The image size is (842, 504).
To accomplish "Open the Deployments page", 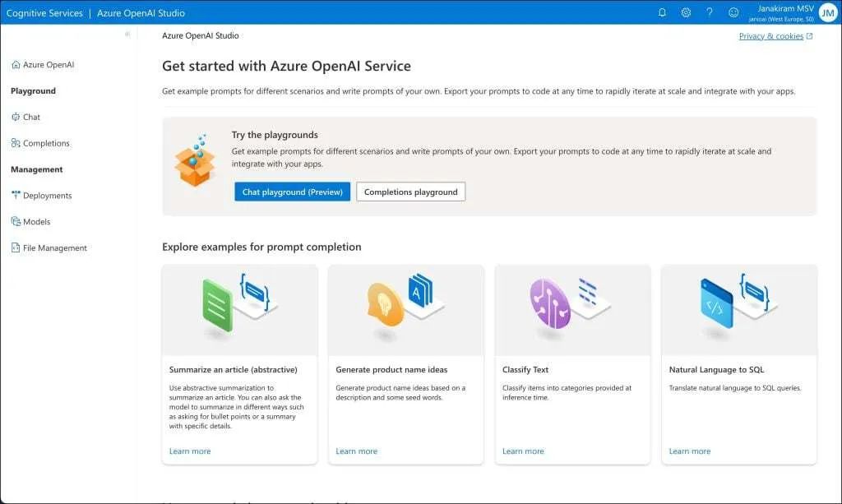I will 41,196.
